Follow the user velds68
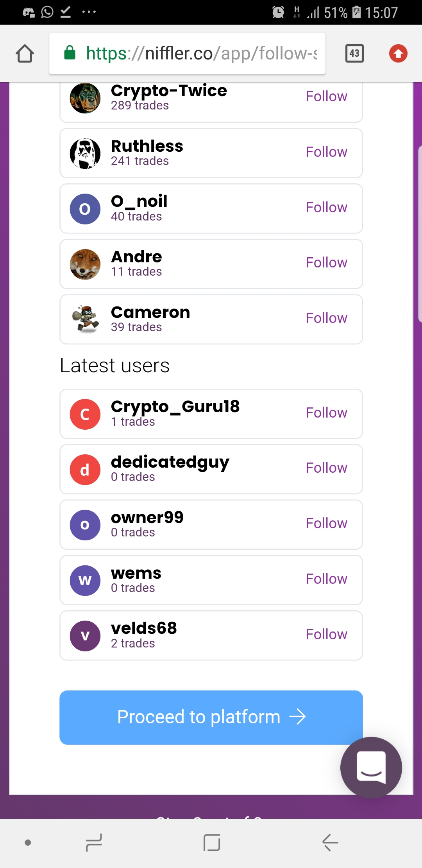Image resolution: width=422 pixels, height=868 pixels. pos(326,635)
